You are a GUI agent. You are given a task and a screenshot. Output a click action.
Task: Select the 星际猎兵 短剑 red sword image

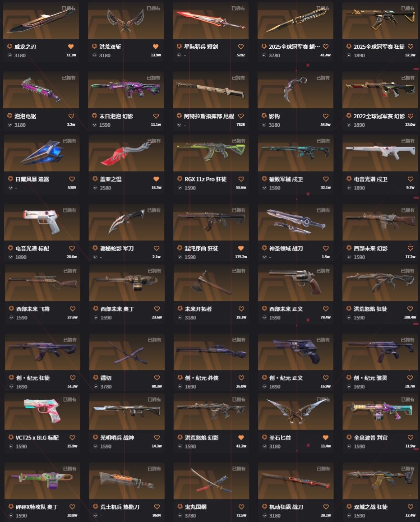click(x=211, y=20)
